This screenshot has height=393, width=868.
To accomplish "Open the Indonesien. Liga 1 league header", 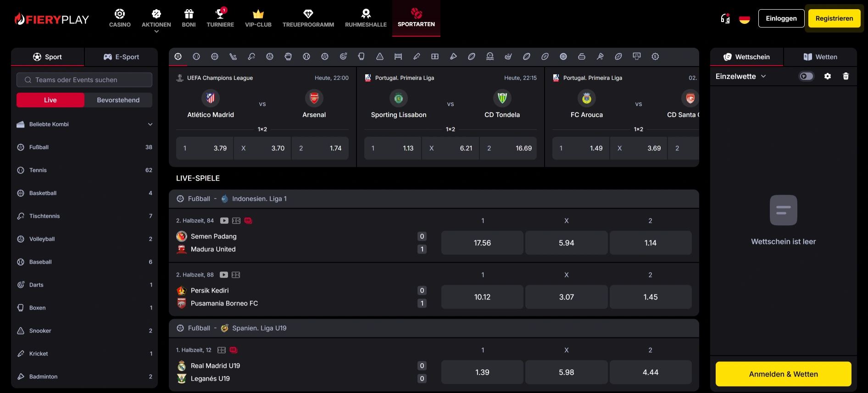I will click(434, 199).
